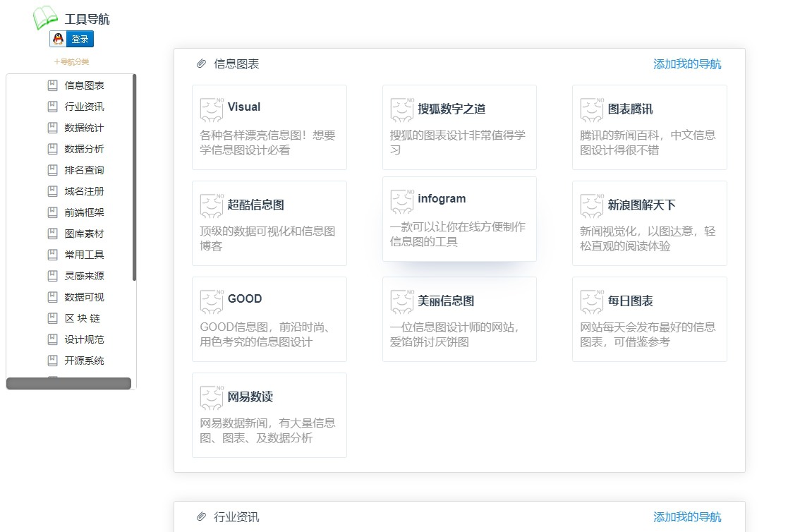Go to 域名注册 sidebar category

pyautogui.click(x=84, y=191)
